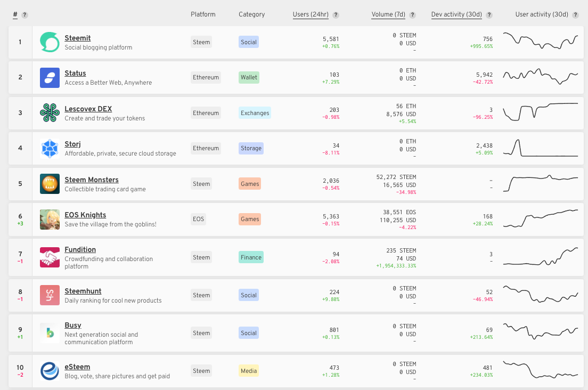Click the Storj user activity sparkline
The height and width of the screenshot is (390, 588).
point(541,148)
